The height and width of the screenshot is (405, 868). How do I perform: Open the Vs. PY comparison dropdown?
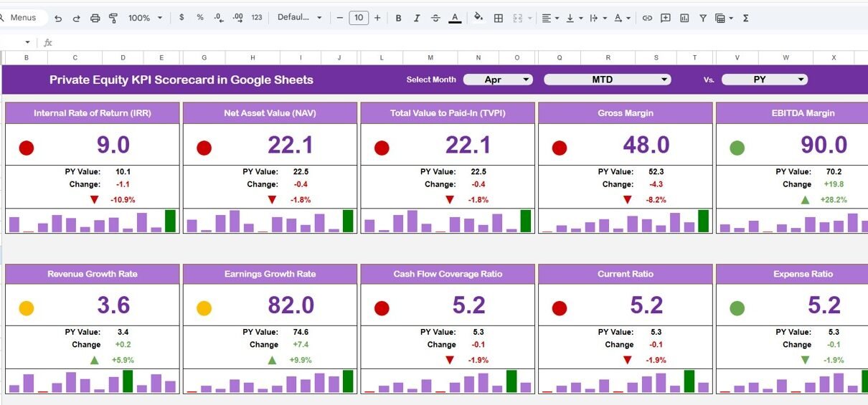[764, 80]
